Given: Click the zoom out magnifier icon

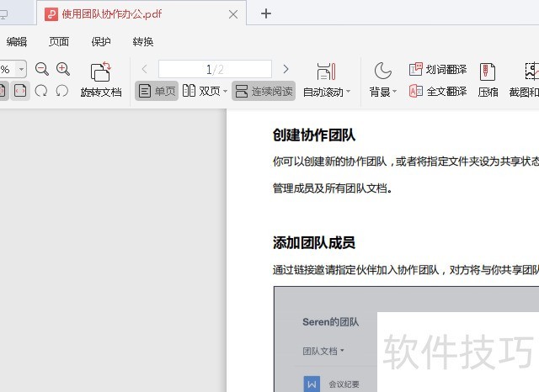Looking at the screenshot, I should (x=42, y=69).
